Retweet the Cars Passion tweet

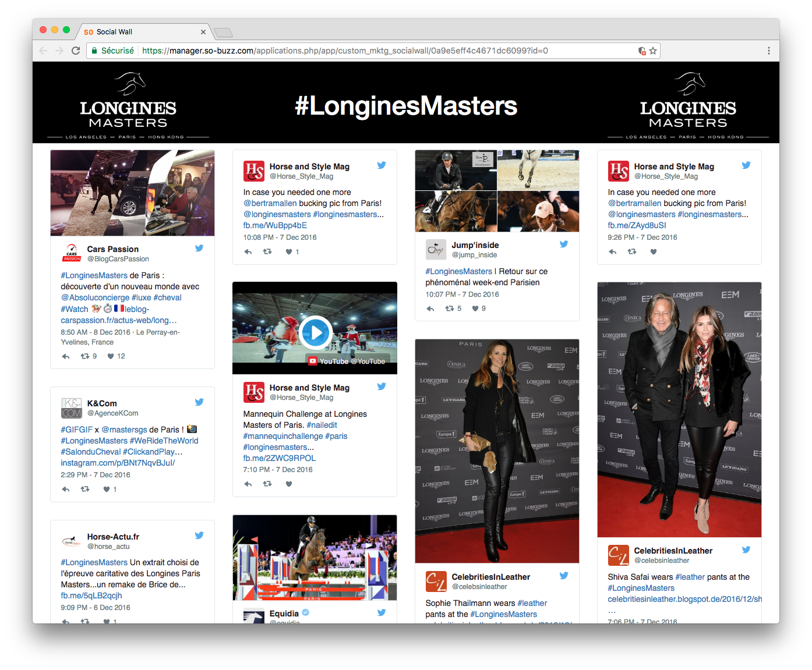point(85,356)
